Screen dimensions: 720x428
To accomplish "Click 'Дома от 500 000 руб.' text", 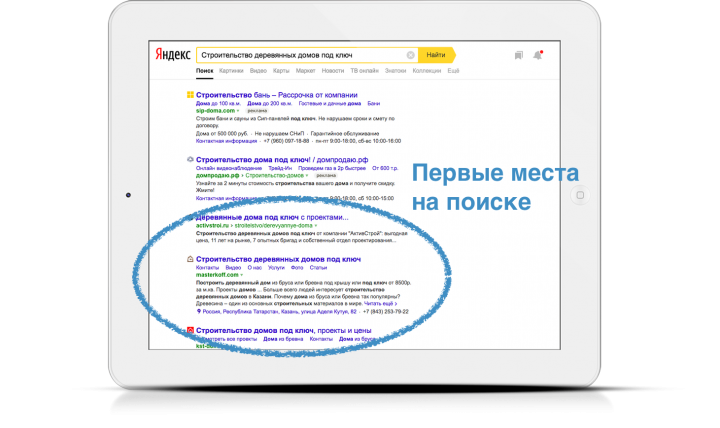I will tap(222, 134).
